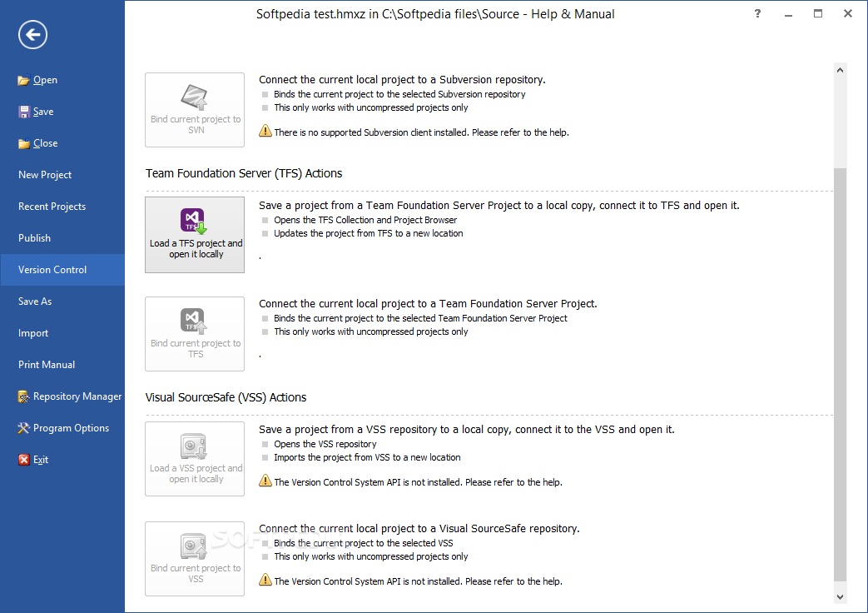The image size is (868, 613).
Task: Click Bind current project to VSS button
Action: (x=195, y=559)
